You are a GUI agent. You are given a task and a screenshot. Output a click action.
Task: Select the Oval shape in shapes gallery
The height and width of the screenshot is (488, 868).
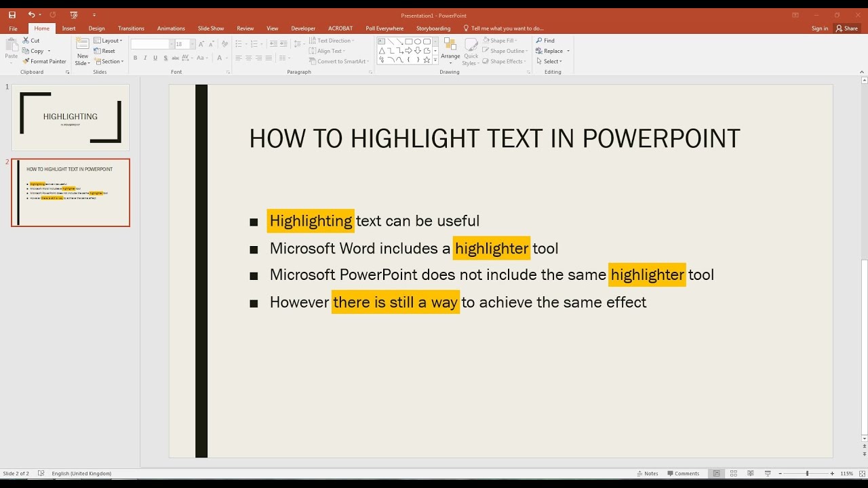(418, 41)
